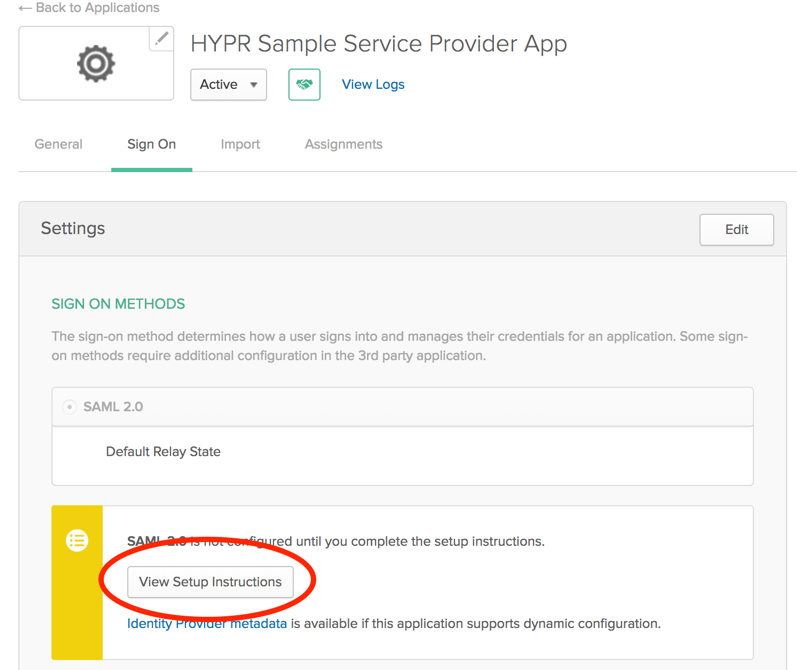Click the green handshake icon button

[x=304, y=84]
